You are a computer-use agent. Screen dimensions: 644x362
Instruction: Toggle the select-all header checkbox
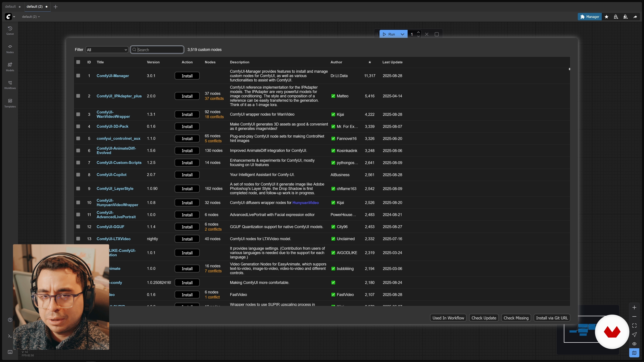tap(78, 62)
